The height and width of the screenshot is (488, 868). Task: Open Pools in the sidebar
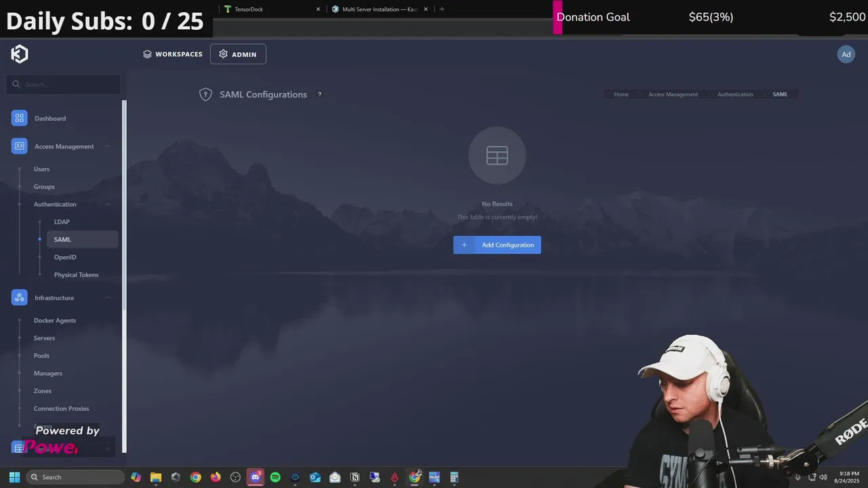point(41,355)
